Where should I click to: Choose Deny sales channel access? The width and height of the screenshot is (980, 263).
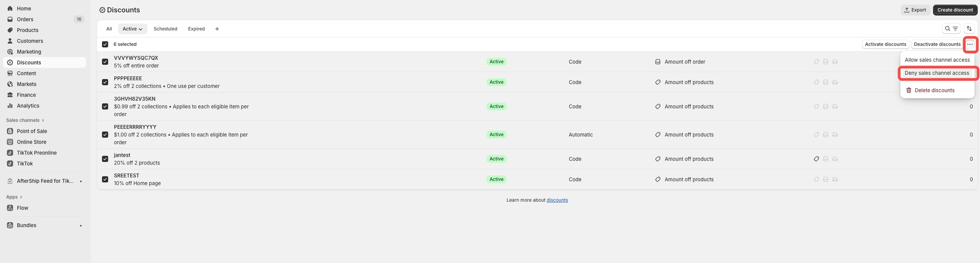[x=937, y=73]
